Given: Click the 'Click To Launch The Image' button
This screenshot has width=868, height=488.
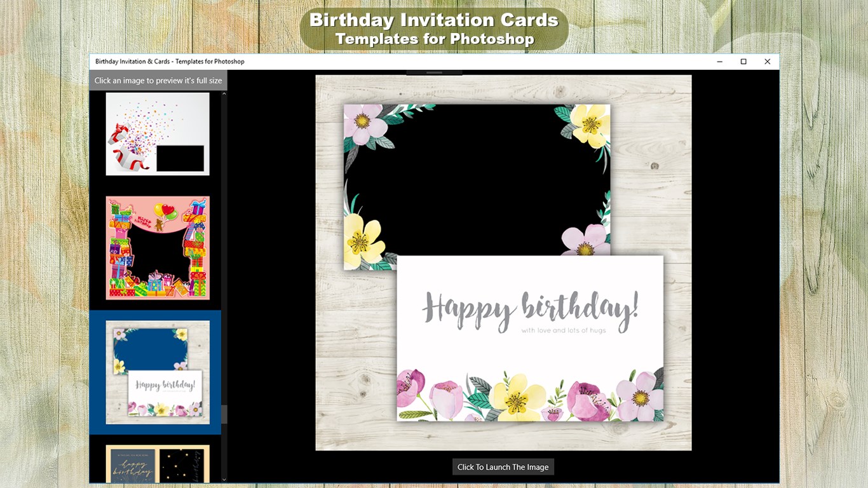Looking at the screenshot, I should [503, 467].
